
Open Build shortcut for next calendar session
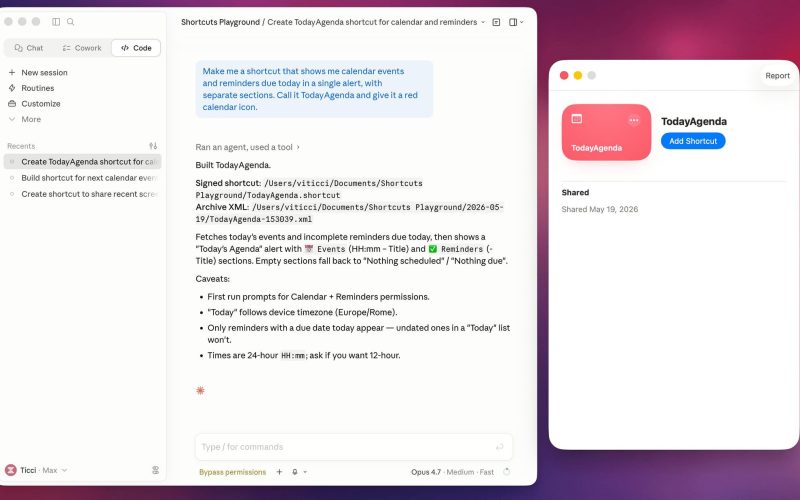point(83,178)
